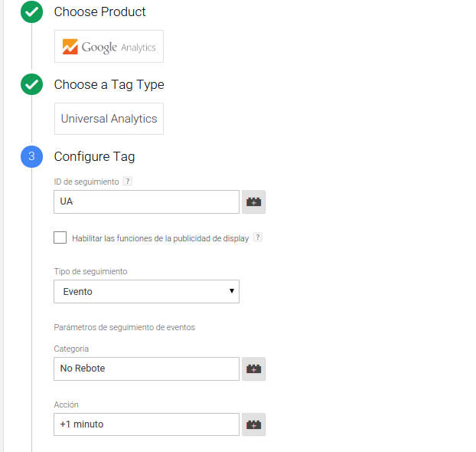Select Universal Analytics tag type card
The width and height of the screenshot is (476, 452).
[109, 119]
